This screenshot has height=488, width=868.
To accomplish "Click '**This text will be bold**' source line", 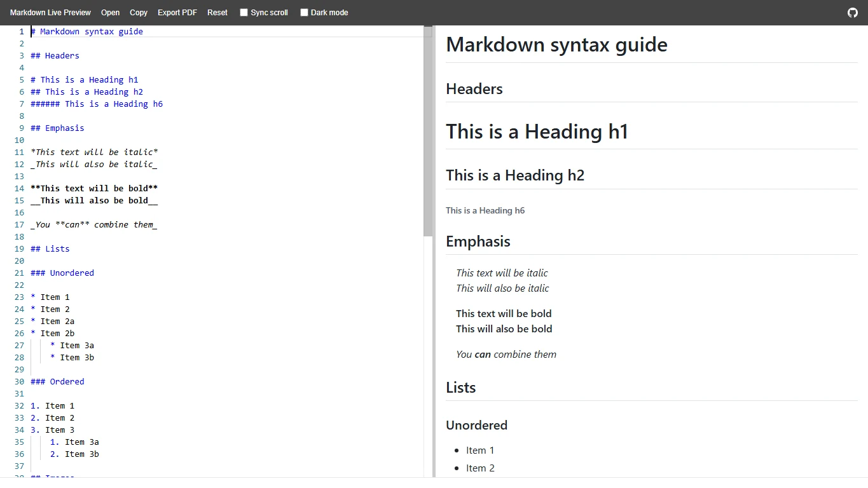I will [x=94, y=188].
